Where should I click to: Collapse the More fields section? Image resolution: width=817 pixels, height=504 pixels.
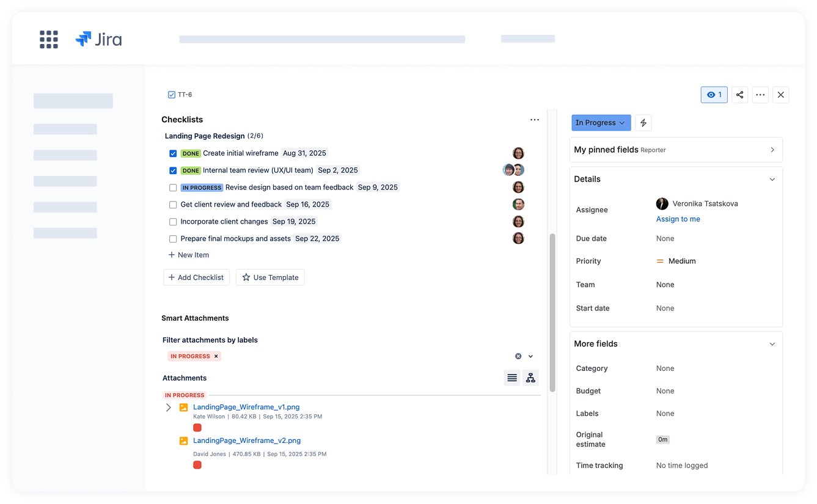772,344
